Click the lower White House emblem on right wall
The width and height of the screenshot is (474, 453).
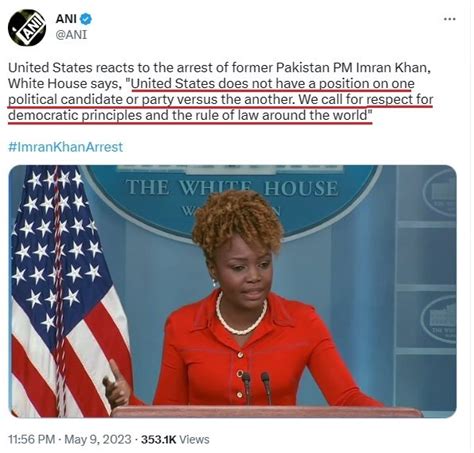pos(439,320)
